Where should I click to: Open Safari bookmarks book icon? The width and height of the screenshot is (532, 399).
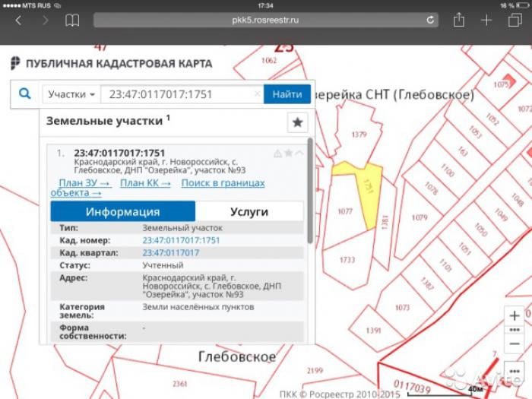pos(72,21)
